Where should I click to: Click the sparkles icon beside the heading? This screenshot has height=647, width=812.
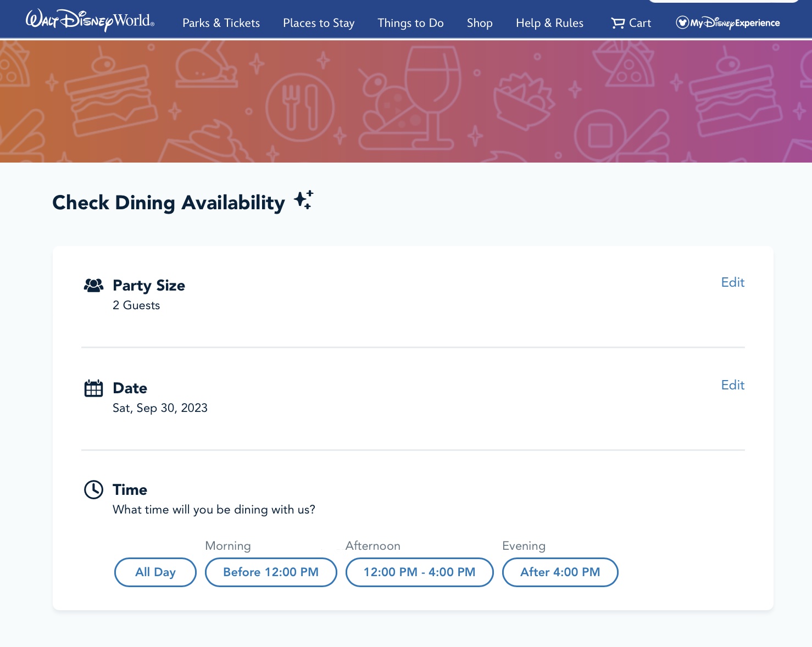[x=303, y=200]
